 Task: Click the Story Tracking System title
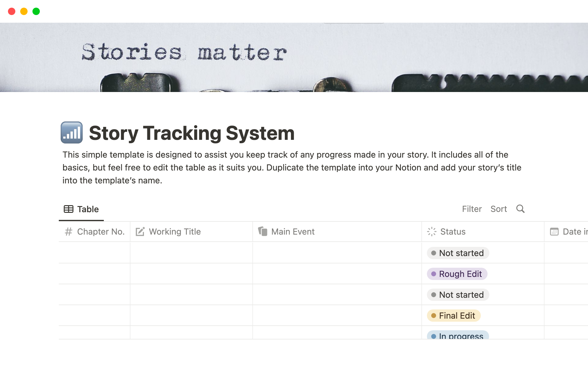(192, 133)
